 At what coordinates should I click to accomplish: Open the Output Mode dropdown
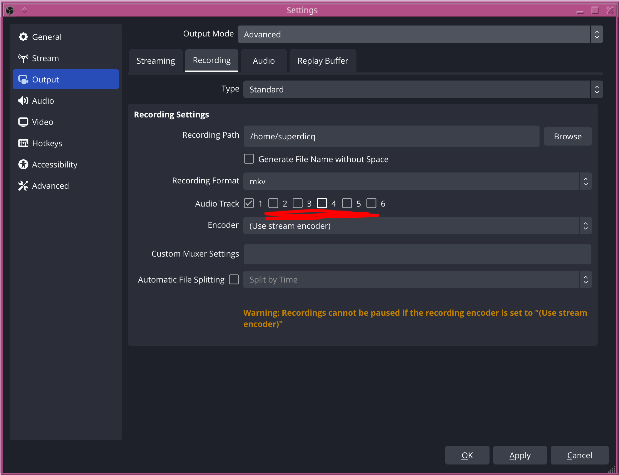click(x=420, y=34)
